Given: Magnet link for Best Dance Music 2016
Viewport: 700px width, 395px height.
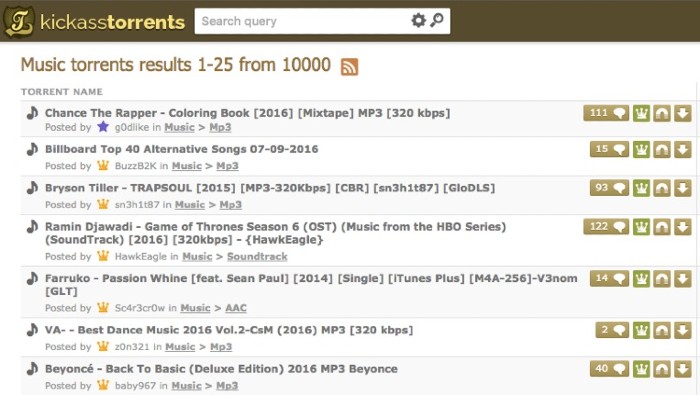Looking at the screenshot, I should point(662,330).
